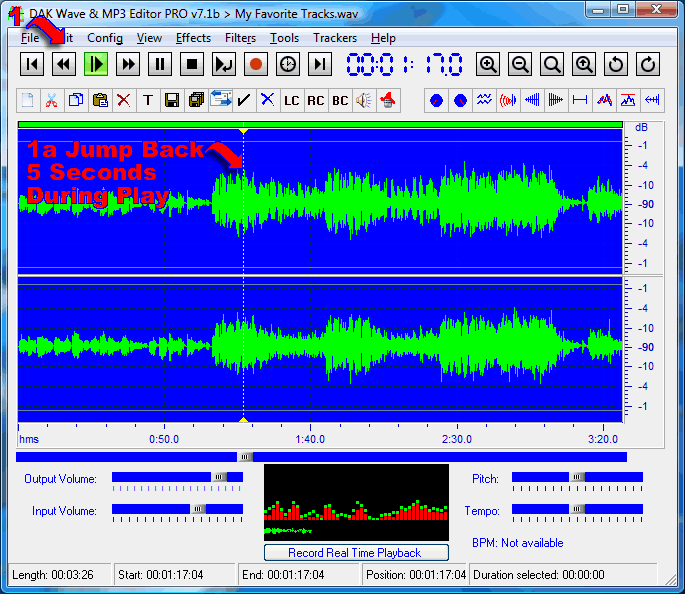Click the blue wavy lines effect icon

[x=484, y=100]
